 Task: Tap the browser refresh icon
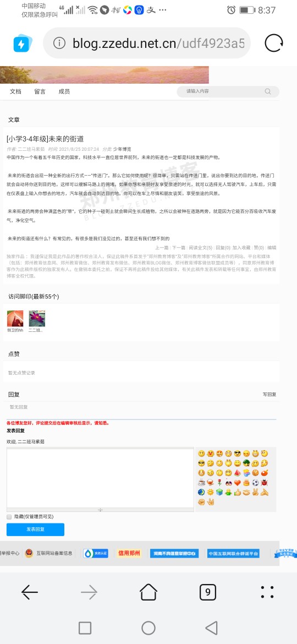point(273,43)
